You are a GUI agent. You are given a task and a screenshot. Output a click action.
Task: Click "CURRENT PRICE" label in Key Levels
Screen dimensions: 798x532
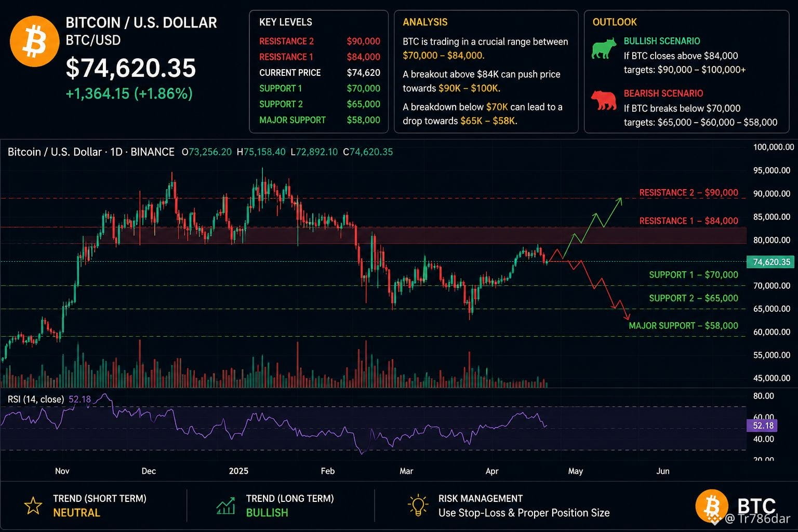[290, 73]
